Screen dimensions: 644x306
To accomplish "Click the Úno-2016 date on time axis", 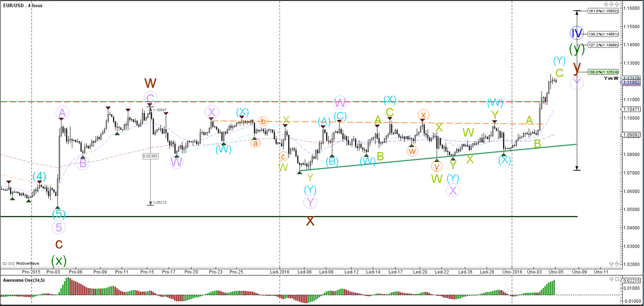I will 512,272.
